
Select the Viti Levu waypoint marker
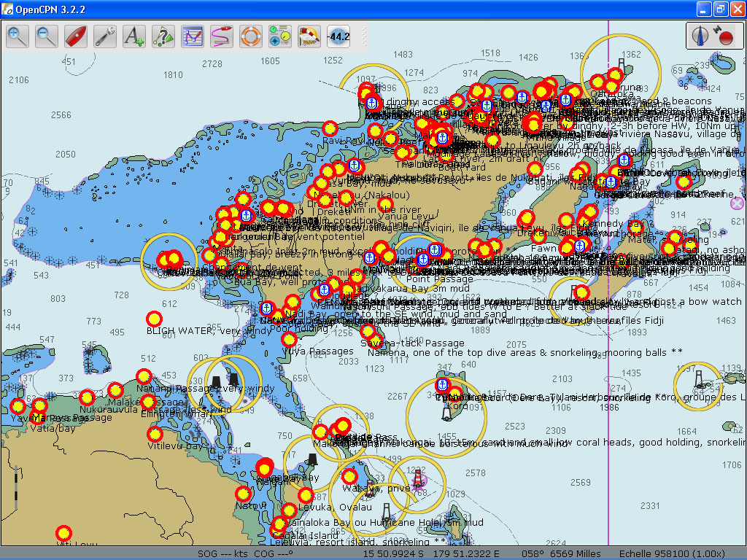[63, 533]
